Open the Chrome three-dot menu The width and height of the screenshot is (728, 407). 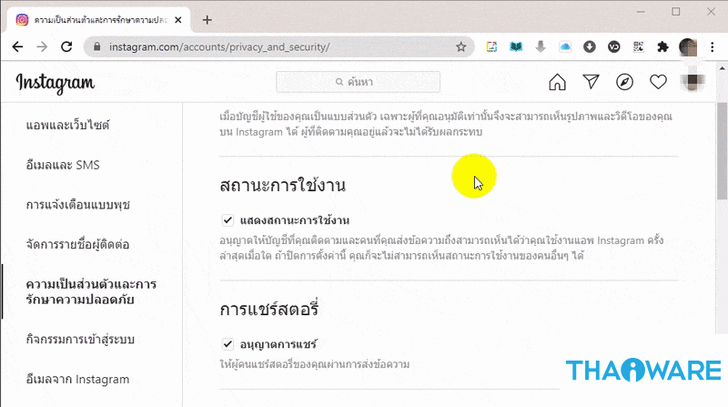pos(712,47)
